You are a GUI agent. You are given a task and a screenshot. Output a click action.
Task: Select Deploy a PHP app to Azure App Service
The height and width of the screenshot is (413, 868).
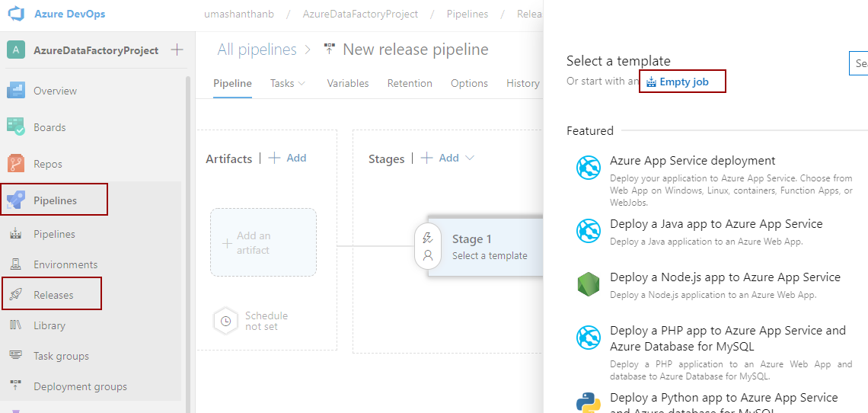pos(728,338)
